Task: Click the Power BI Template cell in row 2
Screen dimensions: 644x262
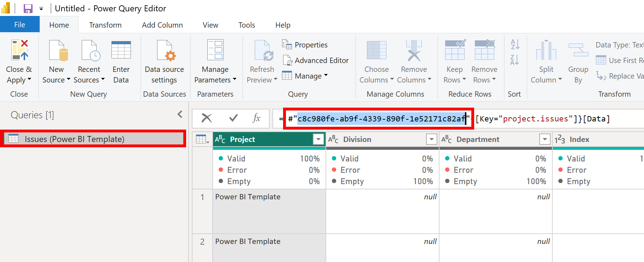Action: [x=269, y=248]
